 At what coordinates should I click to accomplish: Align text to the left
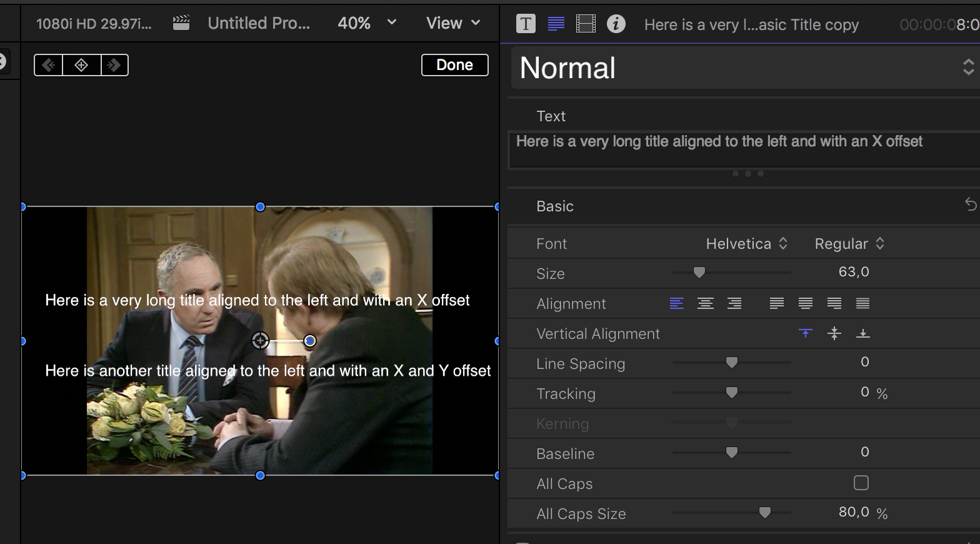[676, 303]
